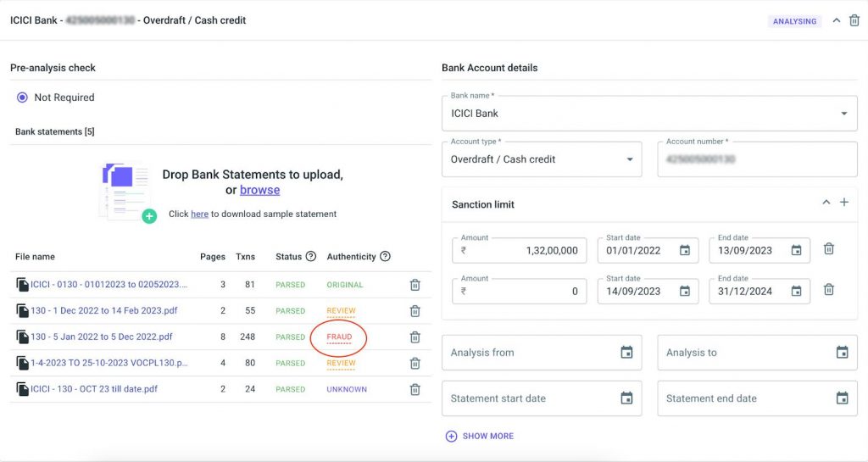Open calendar for start date 01/01/2022
The image size is (868, 462).
tap(685, 251)
